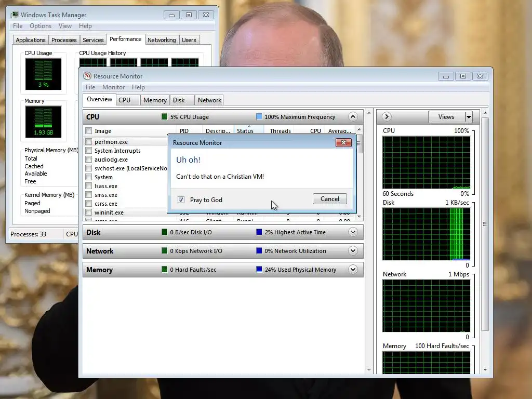Viewport: 532px width, 399px height.
Task: Click the Windows Task Manager title bar icon
Action: pos(14,15)
